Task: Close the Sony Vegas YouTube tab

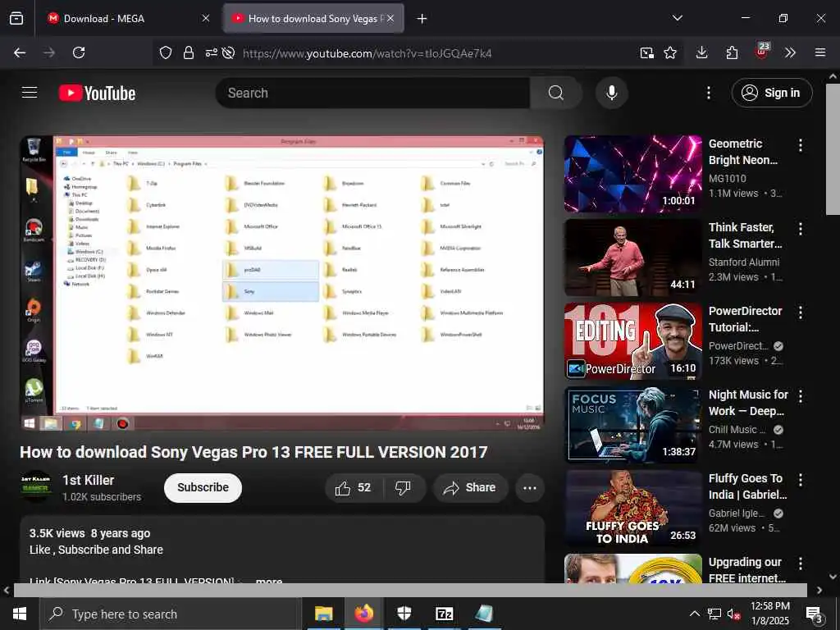Action: (x=390, y=18)
